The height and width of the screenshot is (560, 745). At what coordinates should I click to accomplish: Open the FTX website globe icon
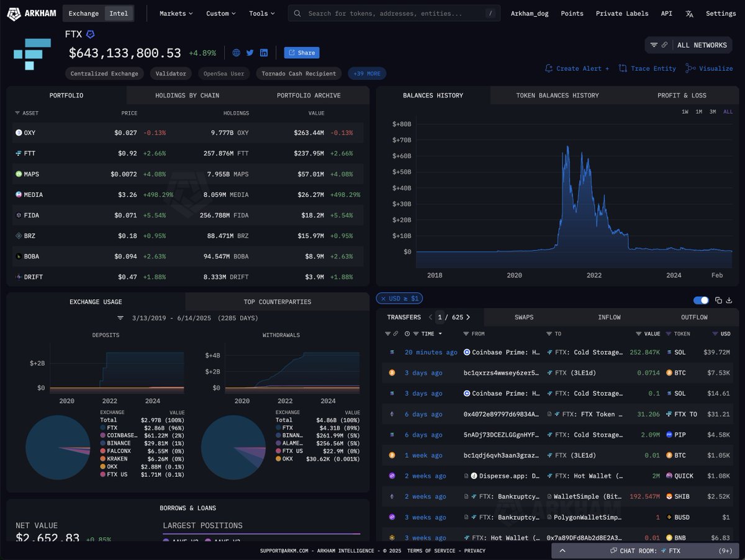236,53
